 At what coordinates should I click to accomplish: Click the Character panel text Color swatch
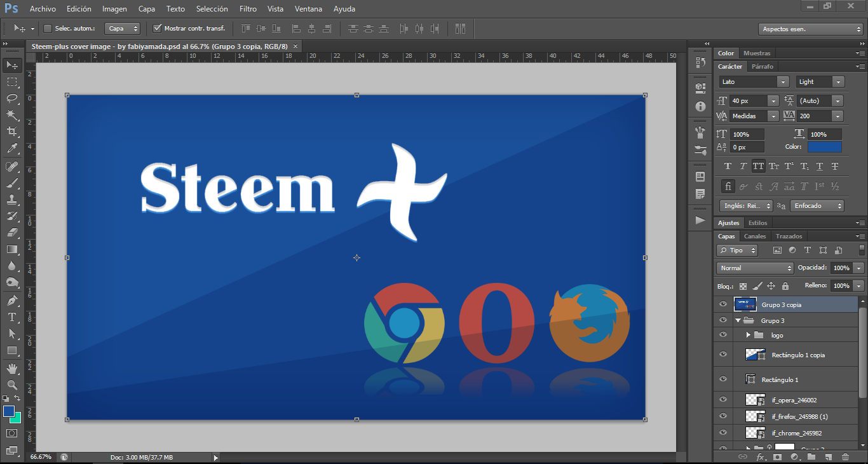tap(825, 147)
